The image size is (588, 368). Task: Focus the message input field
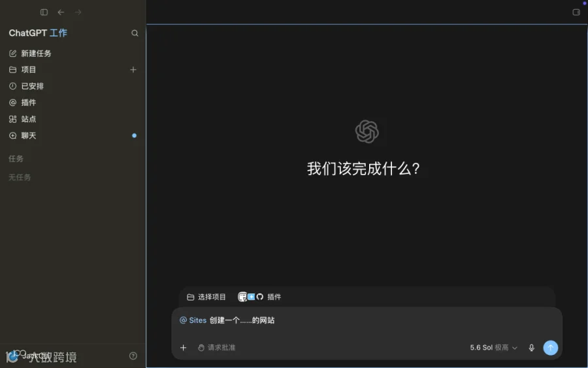tap(367, 320)
